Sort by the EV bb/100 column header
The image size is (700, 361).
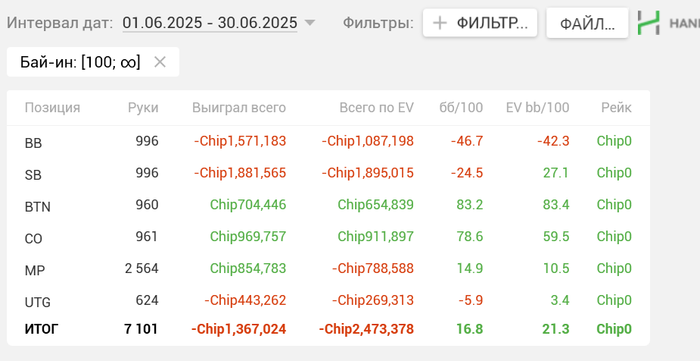pos(538,108)
